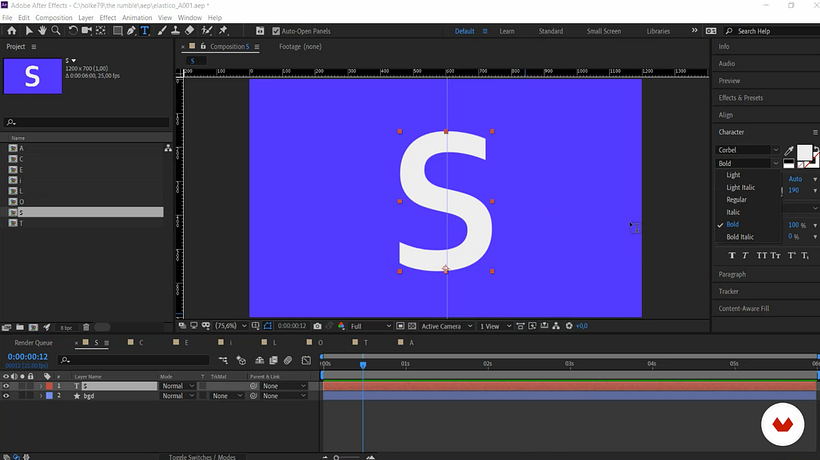Viewport: 820px width, 460px height.
Task: Open the Animation menu
Action: (x=137, y=18)
